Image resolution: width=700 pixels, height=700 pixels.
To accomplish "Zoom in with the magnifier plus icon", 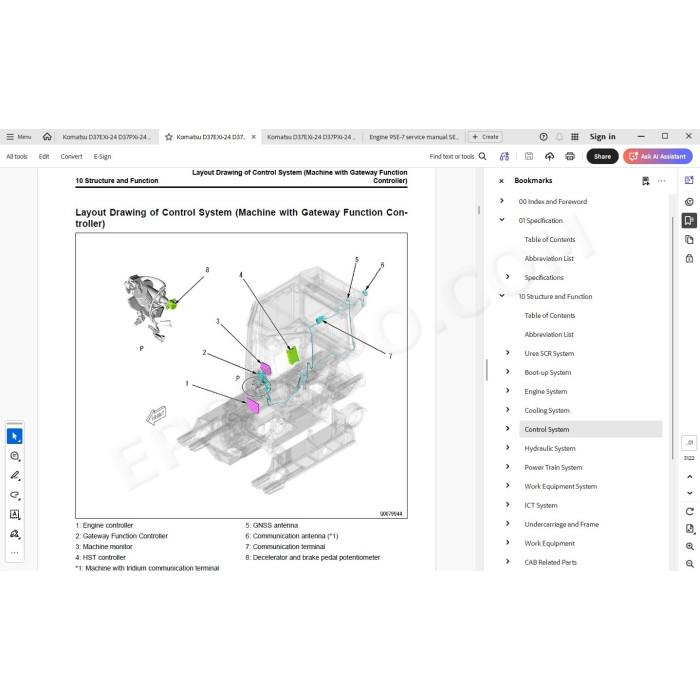I will tap(690, 546).
